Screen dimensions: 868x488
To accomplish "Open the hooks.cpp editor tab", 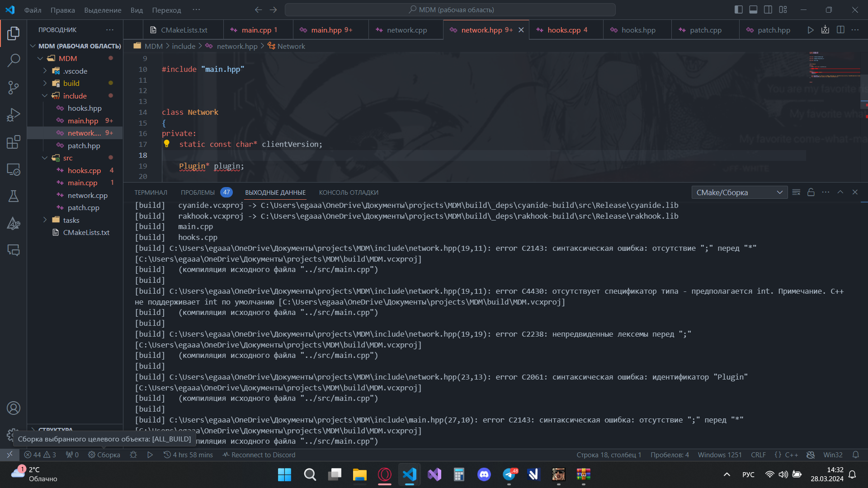I will (x=564, y=30).
